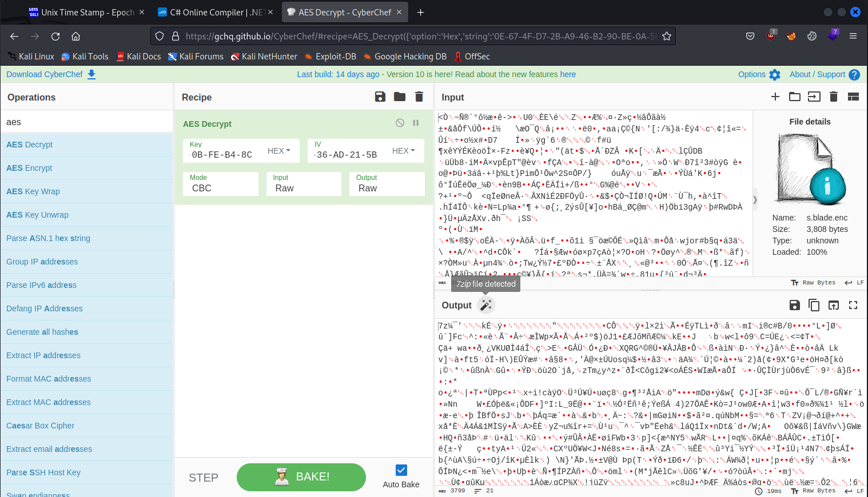This screenshot has height=497, width=868.
Task: Save the Output to a file
Action: point(795,305)
